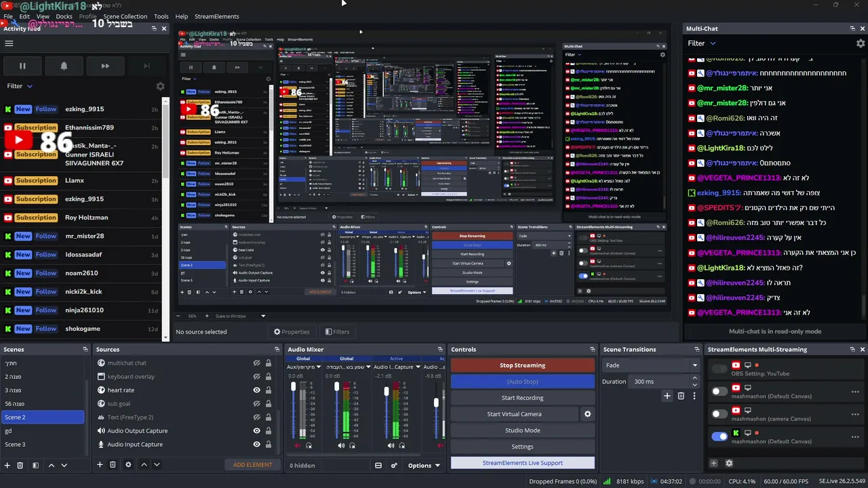Viewport: 868px width, 488px height.
Task: Add a new scene with the plus icon
Action: click(x=7, y=465)
